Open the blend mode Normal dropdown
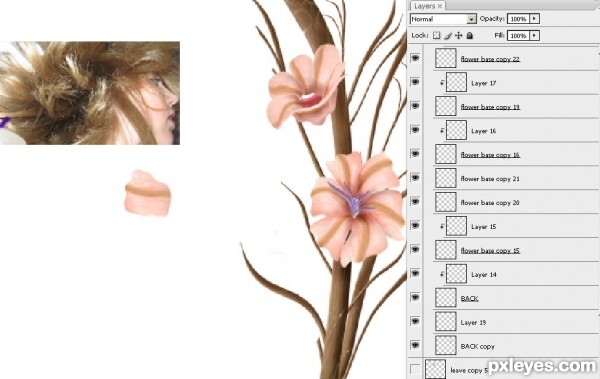Image resolution: width=600 pixels, height=379 pixels. coord(443,19)
